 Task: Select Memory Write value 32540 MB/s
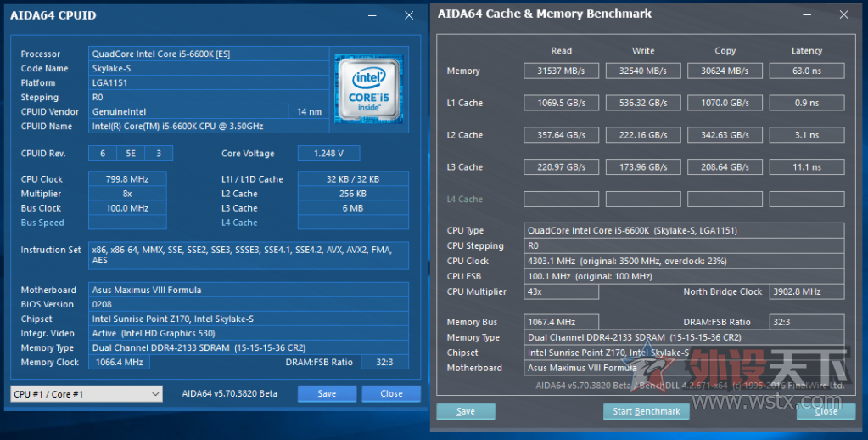(x=643, y=71)
